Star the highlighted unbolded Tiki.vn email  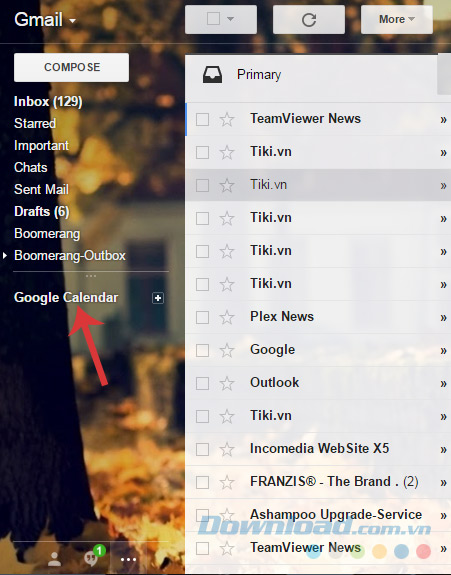click(x=227, y=185)
